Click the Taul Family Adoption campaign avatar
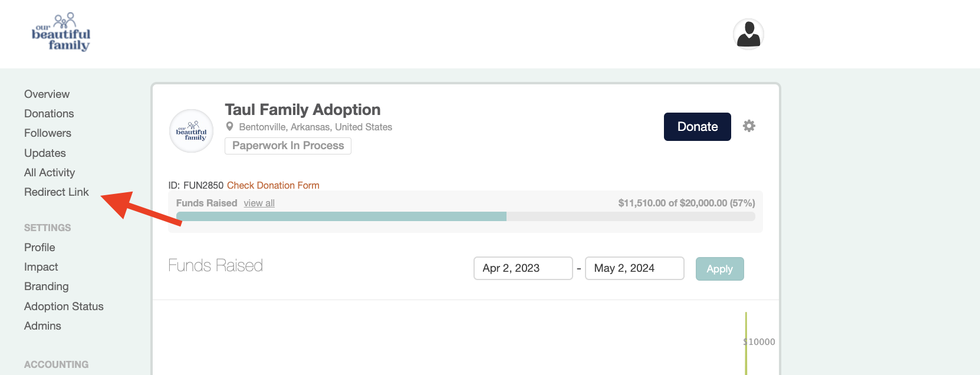The image size is (980, 375). [x=191, y=131]
